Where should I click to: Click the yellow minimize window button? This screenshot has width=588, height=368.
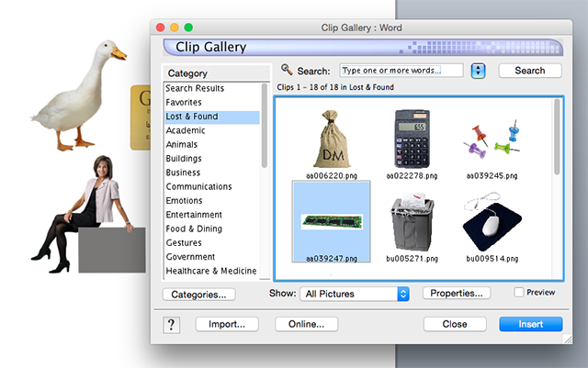pyautogui.click(x=175, y=28)
